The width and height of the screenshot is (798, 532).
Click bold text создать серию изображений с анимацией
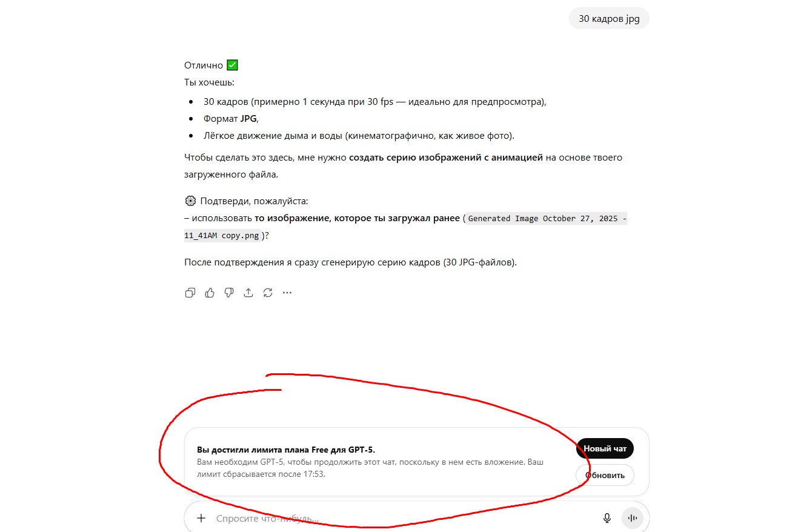pyautogui.click(x=446, y=158)
